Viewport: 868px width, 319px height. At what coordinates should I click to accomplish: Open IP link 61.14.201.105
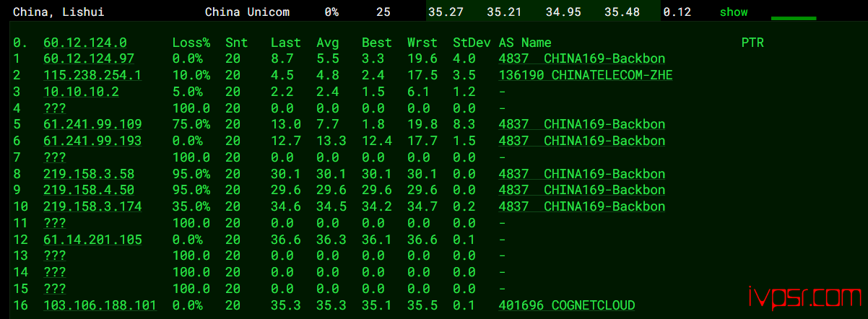click(92, 239)
